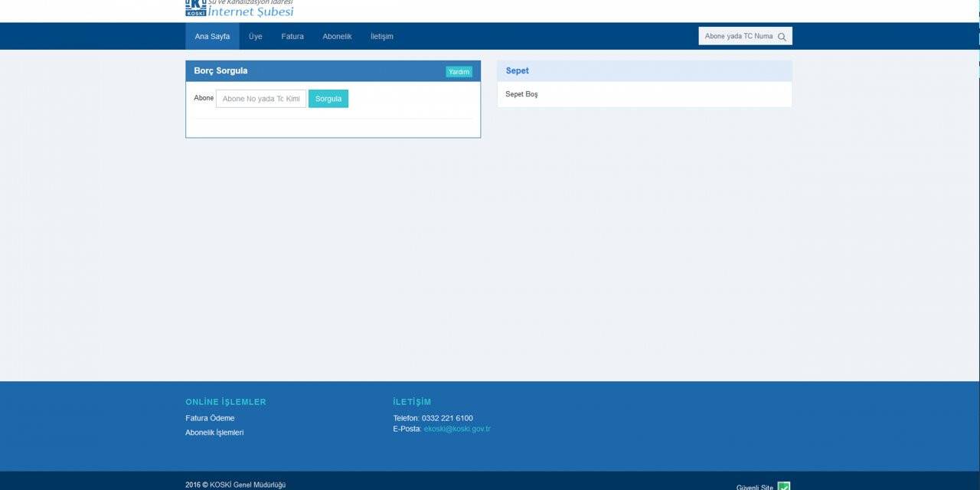Open the Ana Sayfa tab
980x490 pixels.
click(x=212, y=37)
